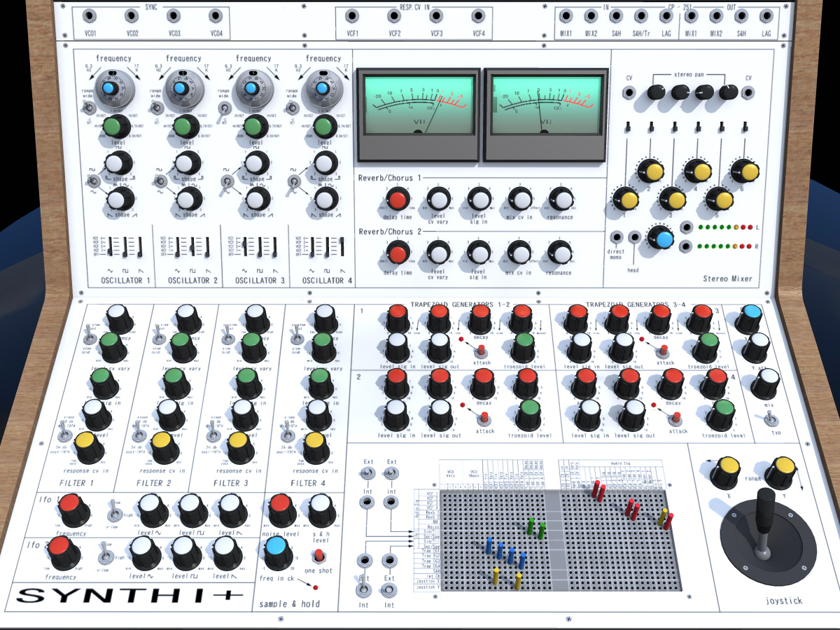Click the SYNC VCO3 jack
The image size is (840, 630).
coord(175,15)
